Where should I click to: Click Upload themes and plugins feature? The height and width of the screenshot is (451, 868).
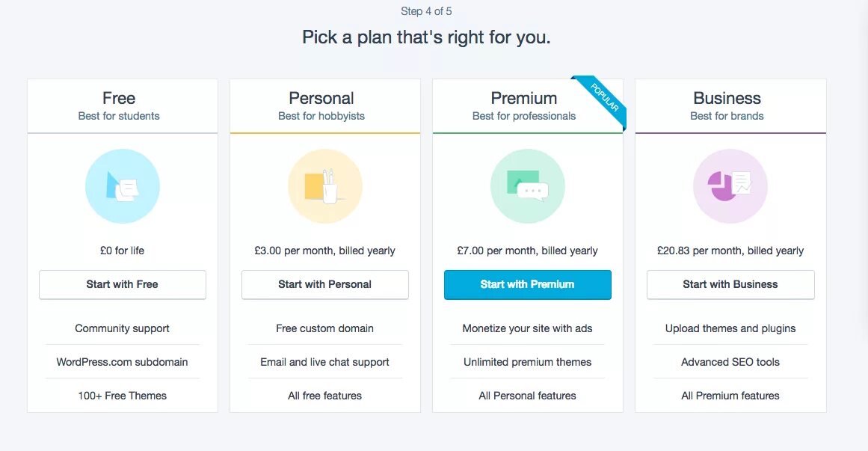[730, 328]
